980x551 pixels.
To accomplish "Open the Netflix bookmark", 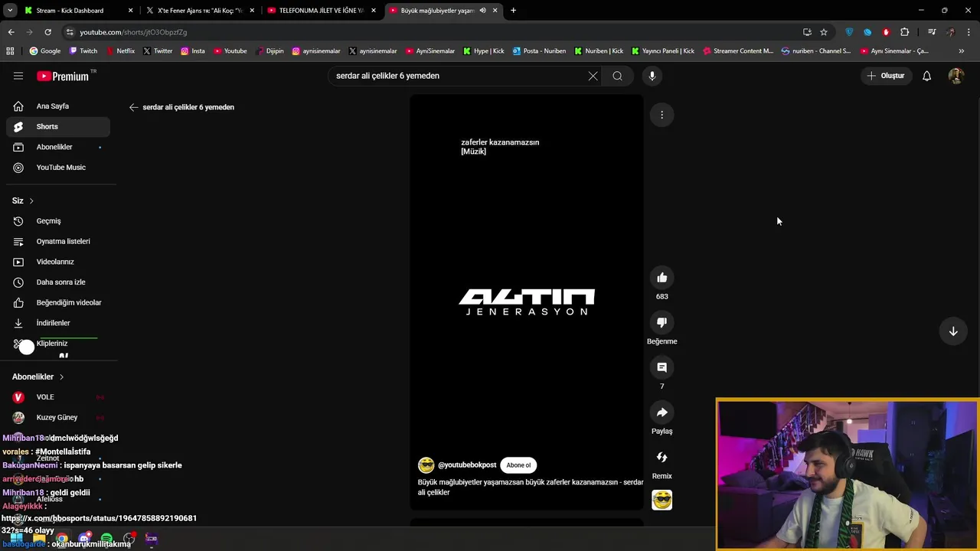I will point(120,51).
